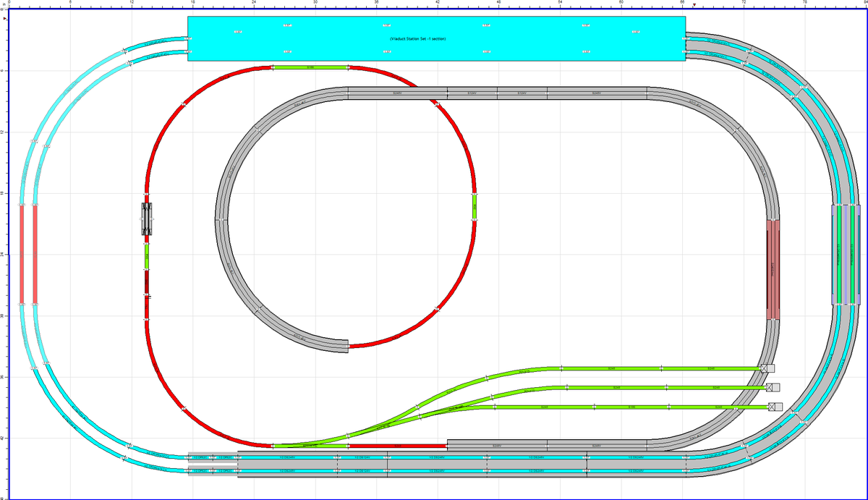Select the cyan Viaduct Station Set block

(x=436, y=38)
